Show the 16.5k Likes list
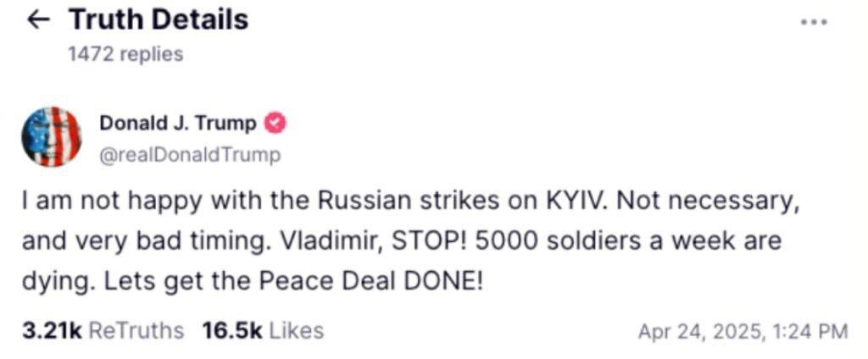The image size is (868, 359). coord(263,330)
